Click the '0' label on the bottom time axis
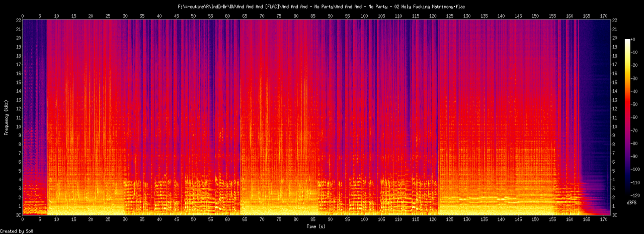Screen dimensions: 644x234 22,220
